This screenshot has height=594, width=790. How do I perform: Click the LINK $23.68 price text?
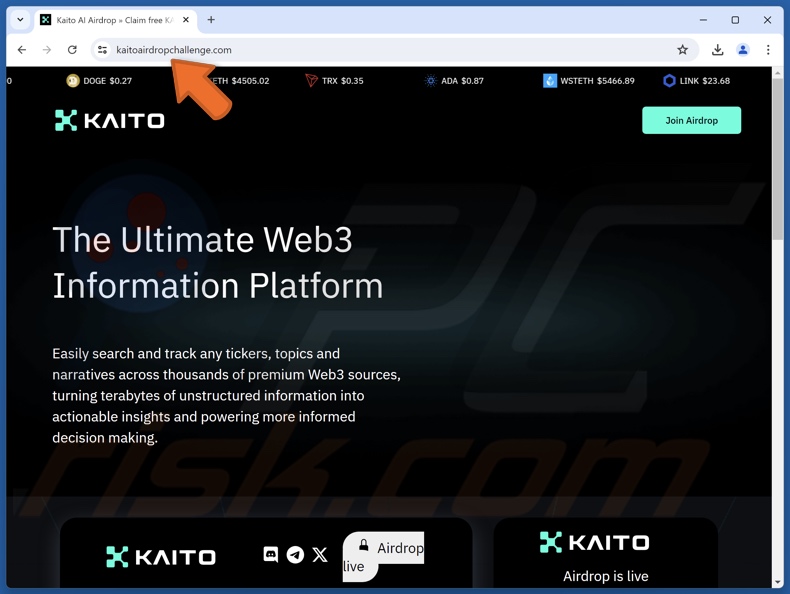tap(704, 81)
